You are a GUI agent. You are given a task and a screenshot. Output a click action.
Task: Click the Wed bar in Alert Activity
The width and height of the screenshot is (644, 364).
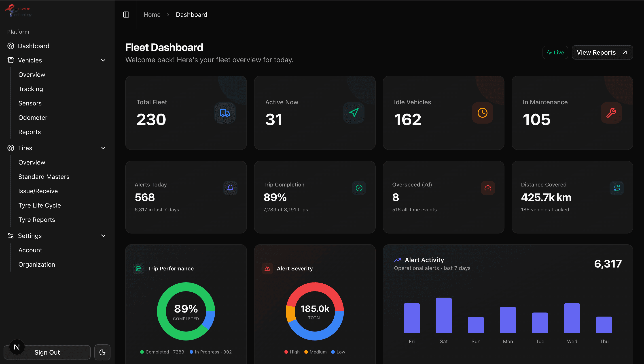[x=572, y=318]
